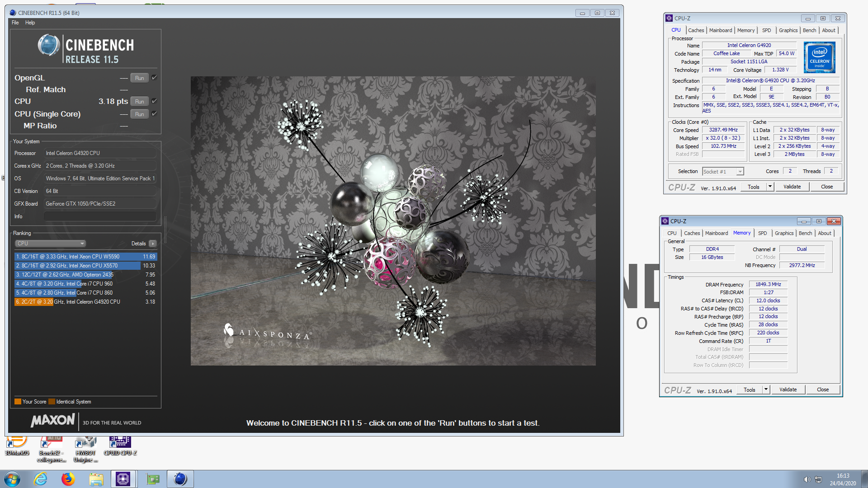
Task: Open the network tray icon
Action: [818, 479]
